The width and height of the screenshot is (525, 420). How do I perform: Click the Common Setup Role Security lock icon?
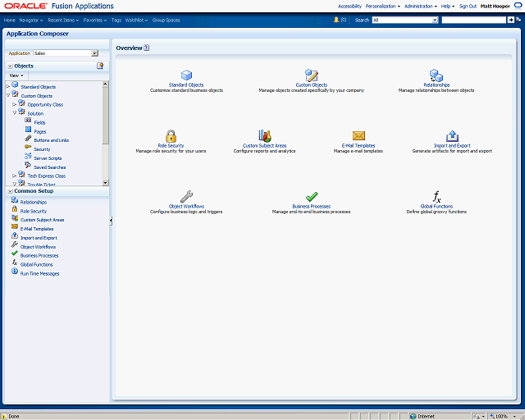click(x=15, y=208)
